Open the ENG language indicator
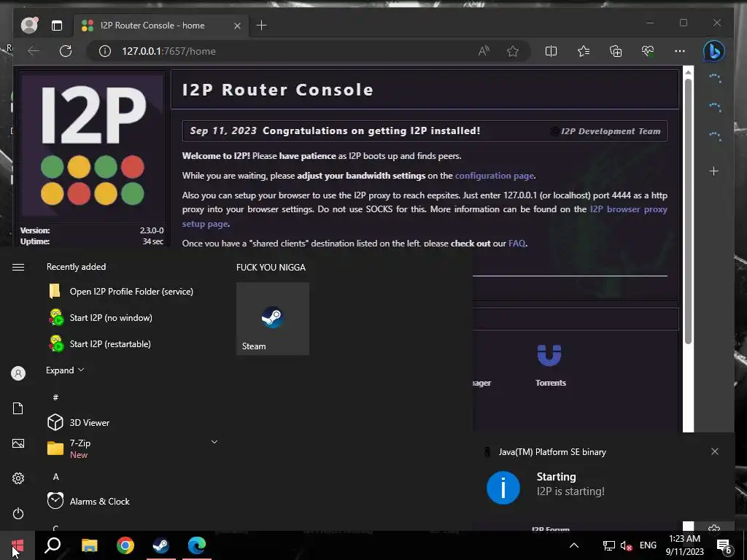 pyautogui.click(x=648, y=545)
